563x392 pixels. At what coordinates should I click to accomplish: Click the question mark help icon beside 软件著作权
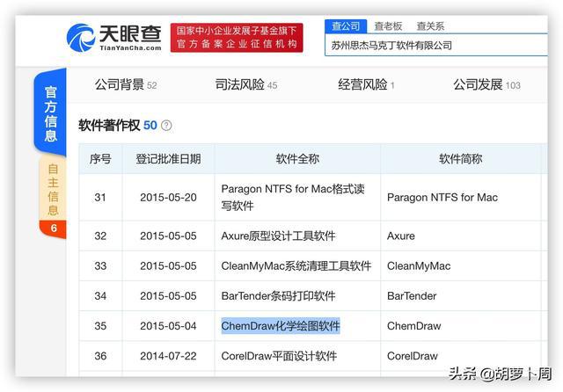166,126
